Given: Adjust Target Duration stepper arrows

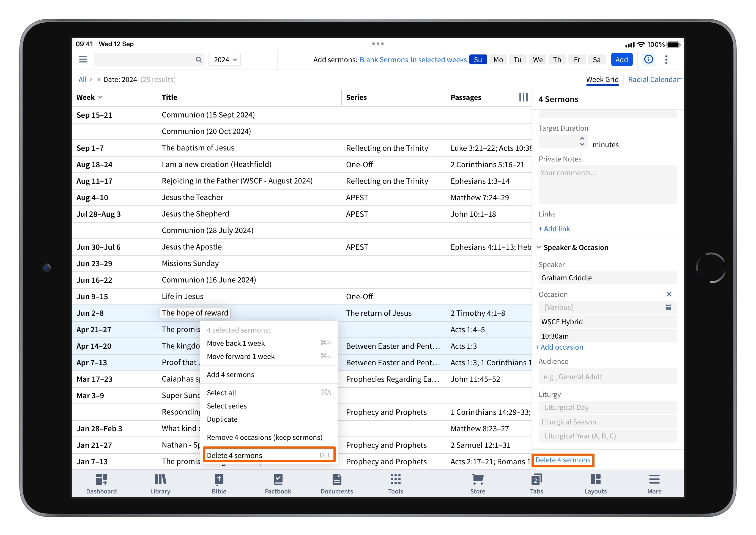Looking at the screenshot, I should point(582,142).
